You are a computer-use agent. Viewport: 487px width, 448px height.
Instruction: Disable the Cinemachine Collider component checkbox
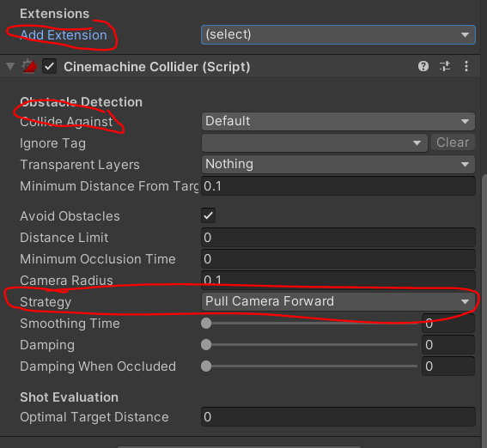49,66
